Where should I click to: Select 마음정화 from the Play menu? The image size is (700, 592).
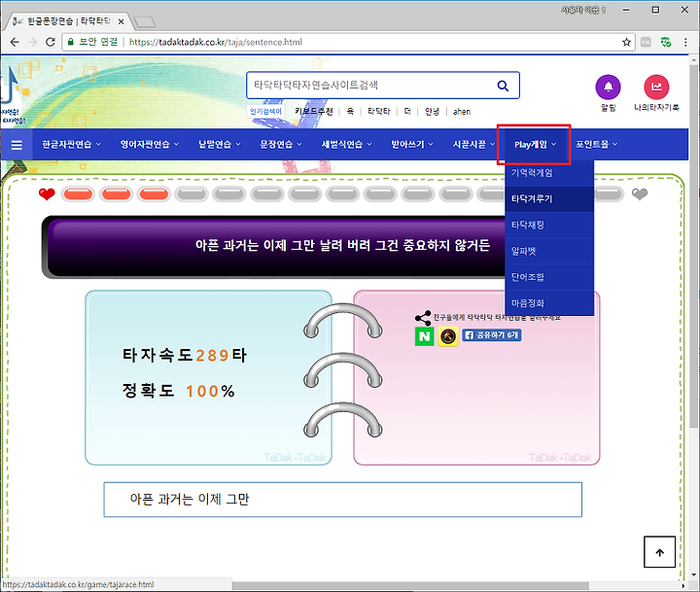(549, 303)
